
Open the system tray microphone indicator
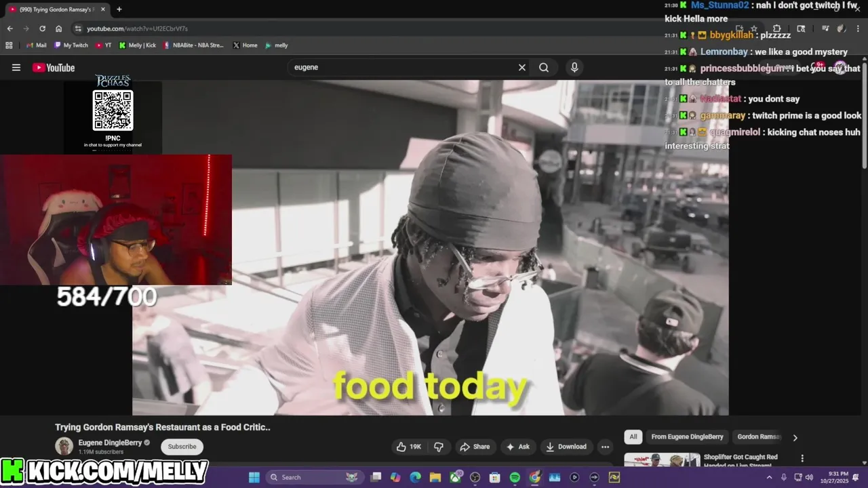click(x=784, y=477)
